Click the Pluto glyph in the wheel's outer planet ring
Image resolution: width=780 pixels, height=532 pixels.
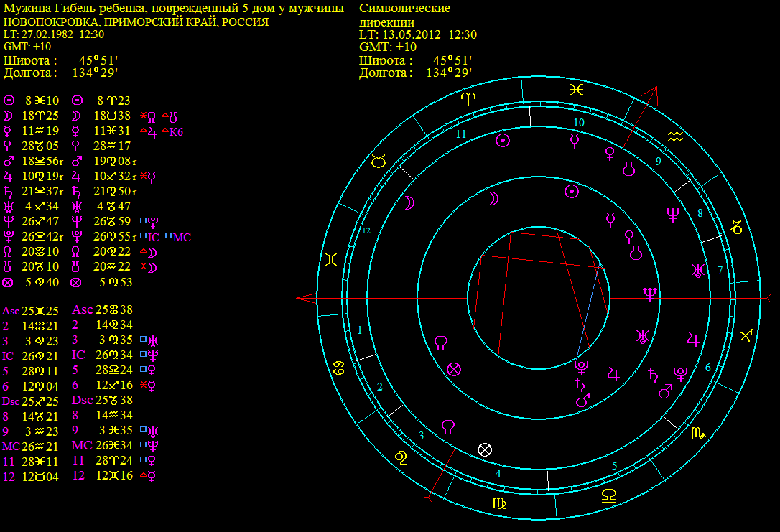[x=680, y=374]
